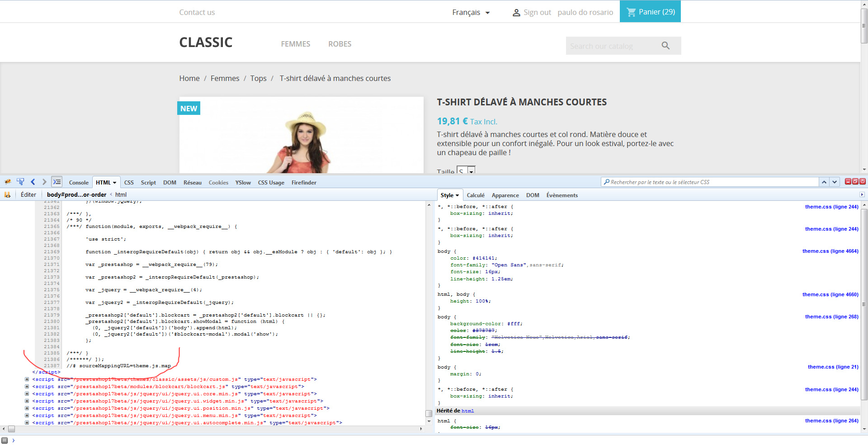The width and height of the screenshot is (868, 445).
Task: Jump to next search match arrow
Action: (x=835, y=182)
